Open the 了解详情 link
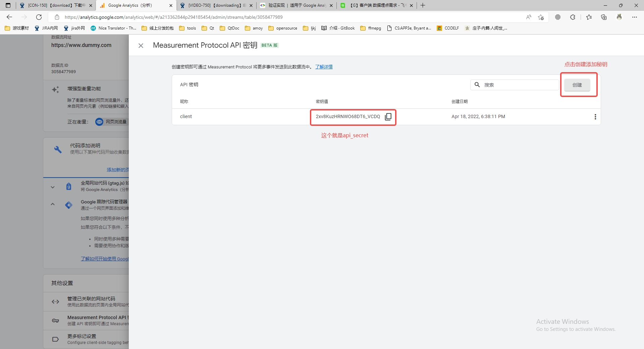This screenshot has width=644, height=349. tap(324, 67)
